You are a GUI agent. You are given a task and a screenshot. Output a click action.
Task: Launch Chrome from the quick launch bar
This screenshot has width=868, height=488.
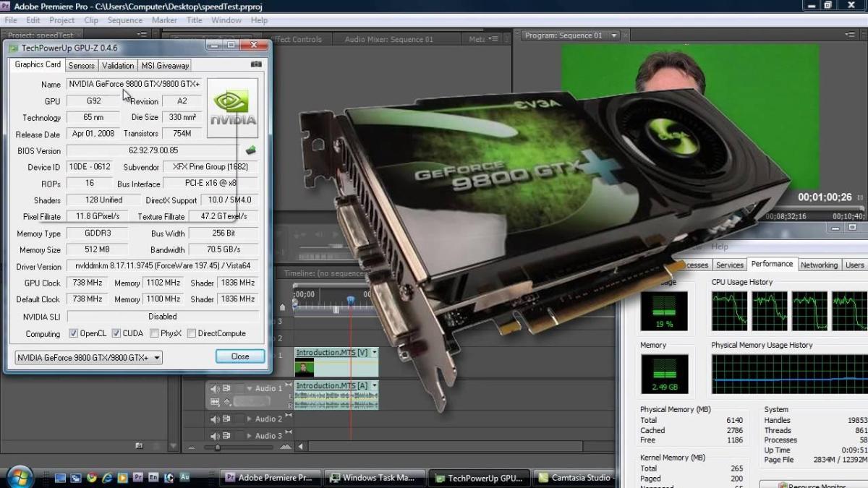point(92,477)
